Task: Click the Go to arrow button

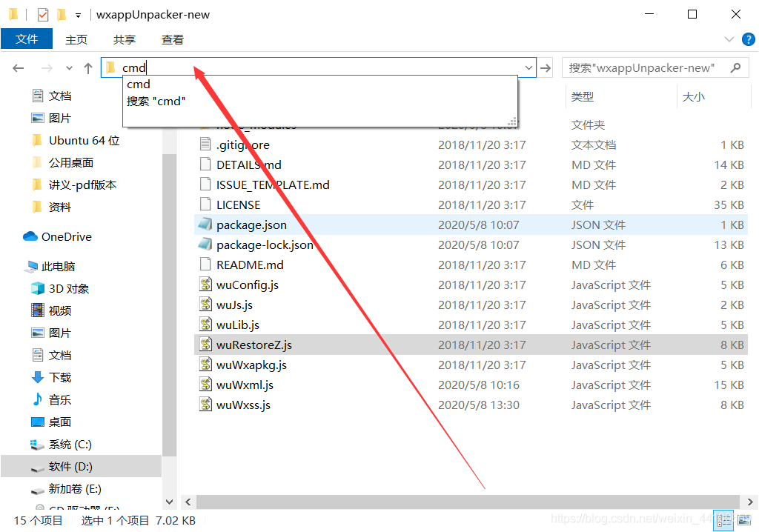Action: pyautogui.click(x=546, y=67)
